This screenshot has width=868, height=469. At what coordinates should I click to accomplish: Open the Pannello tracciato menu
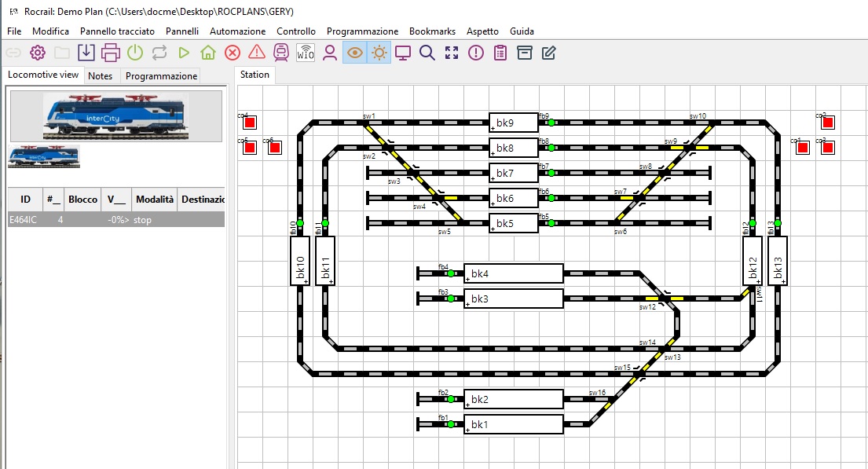(117, 31)
